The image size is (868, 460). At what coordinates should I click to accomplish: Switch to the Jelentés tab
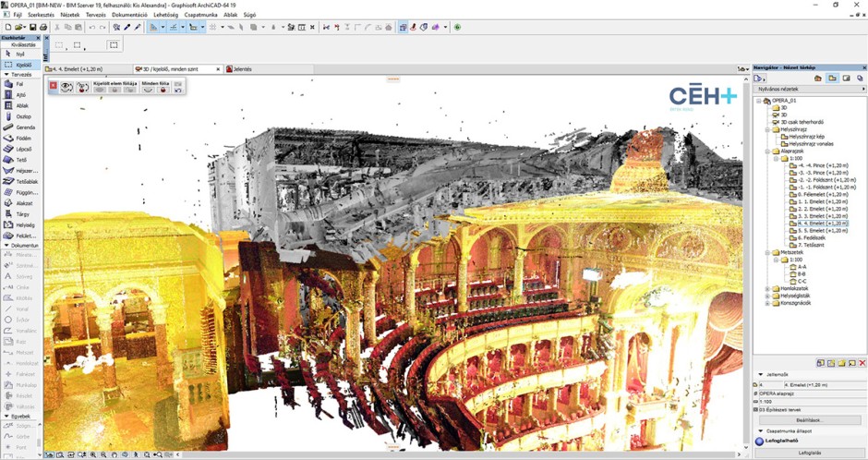click(243, 69)
